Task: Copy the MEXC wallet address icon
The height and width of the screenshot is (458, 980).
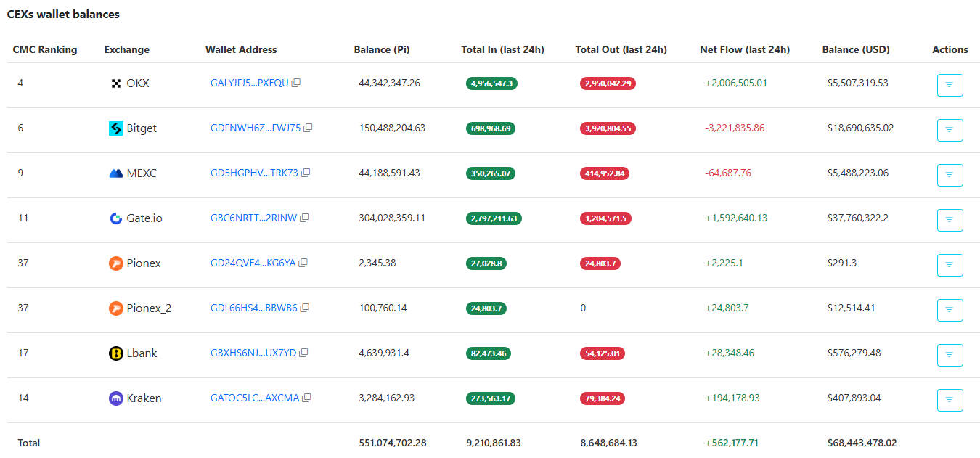Action: coord(306,173)
